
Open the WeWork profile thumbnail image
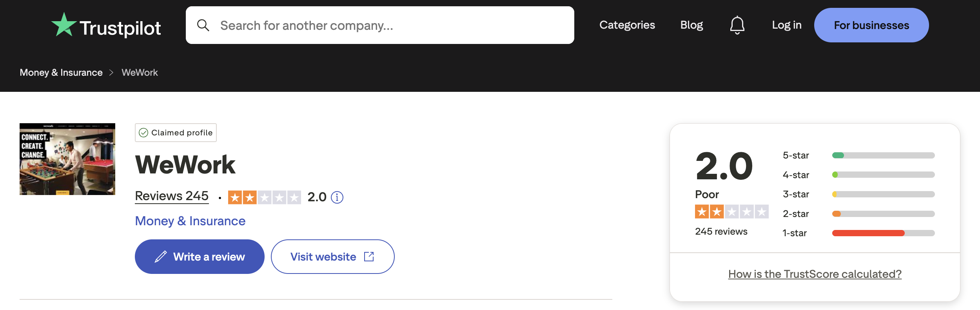[67, 159]
